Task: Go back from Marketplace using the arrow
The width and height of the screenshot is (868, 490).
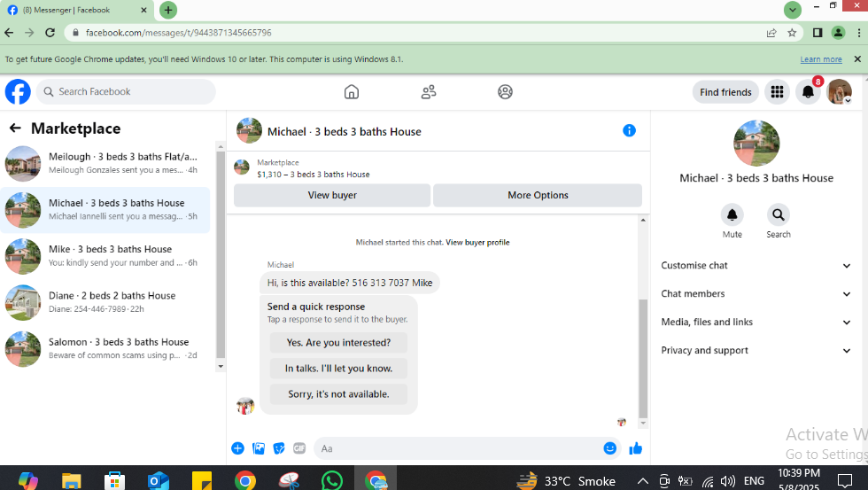Action: 15,128
